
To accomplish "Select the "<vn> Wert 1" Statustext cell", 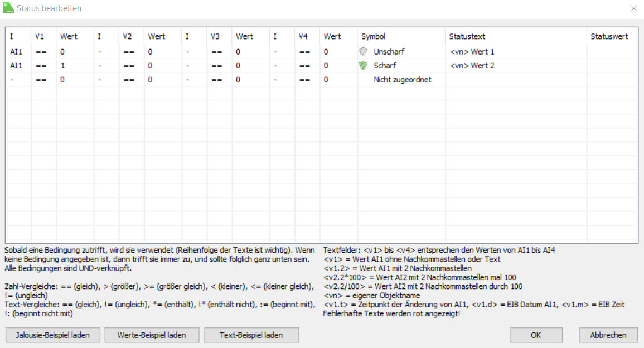I will [x=516, y=52].
